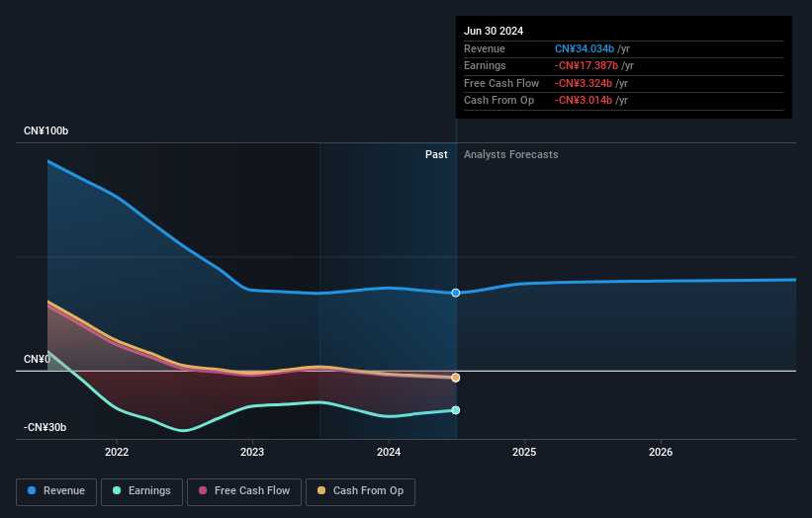812x518 pixels.
Task: Click the -CN¥3.324b free cash flow value
Action: [584, 83]
